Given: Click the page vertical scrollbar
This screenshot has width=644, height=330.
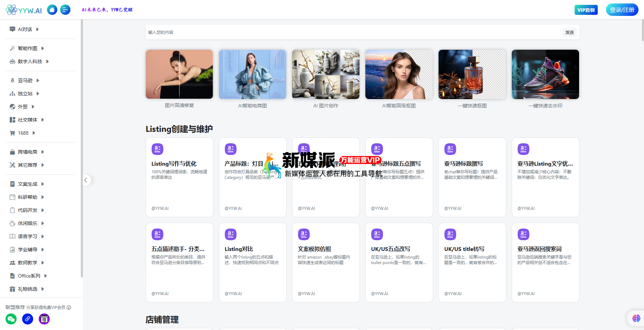Looking at the screenshot, I should click(642, 30).
